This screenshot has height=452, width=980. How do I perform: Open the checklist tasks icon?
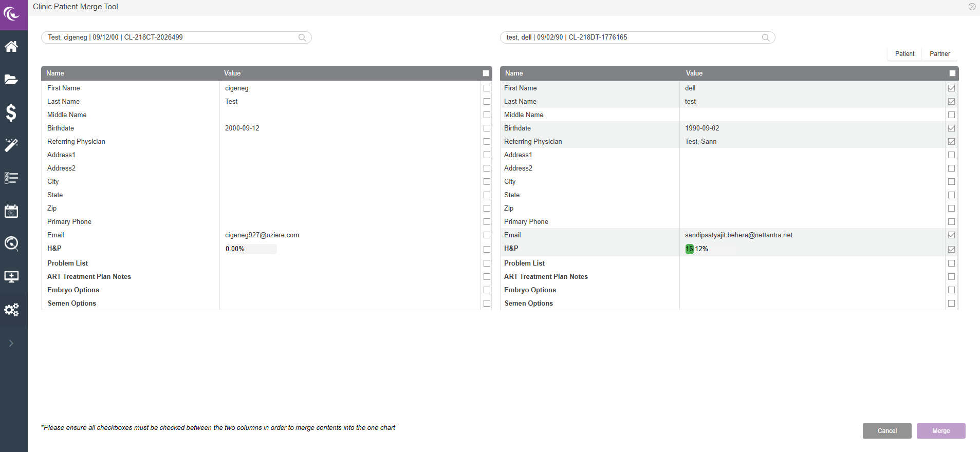click(x=11, y=178)
